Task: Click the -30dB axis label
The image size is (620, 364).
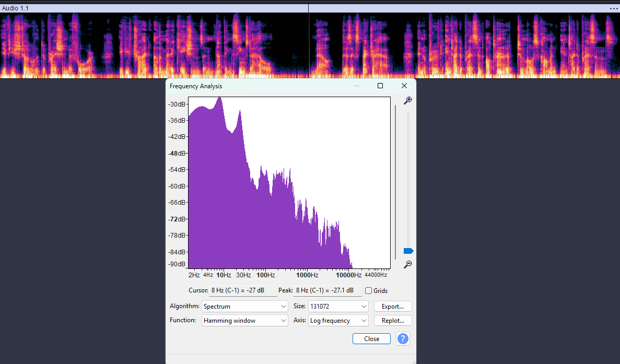Action: (x=177, y=104)
